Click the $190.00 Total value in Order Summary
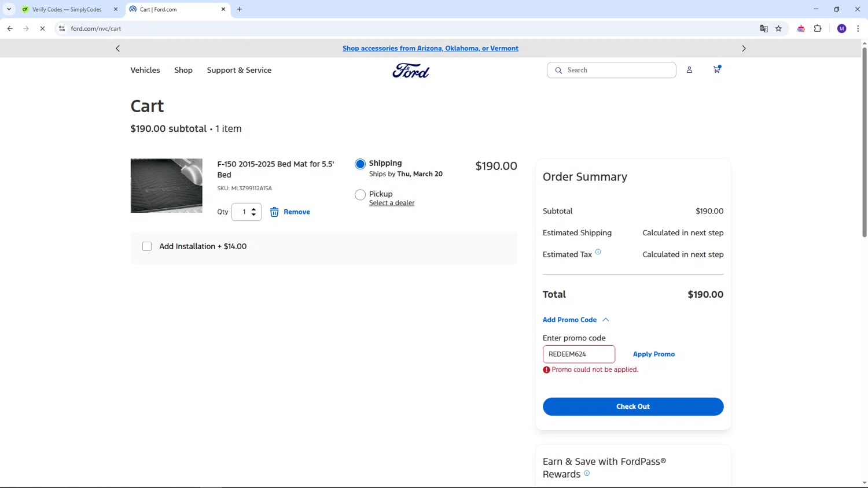868x488 pixels. tap(705, 294)
